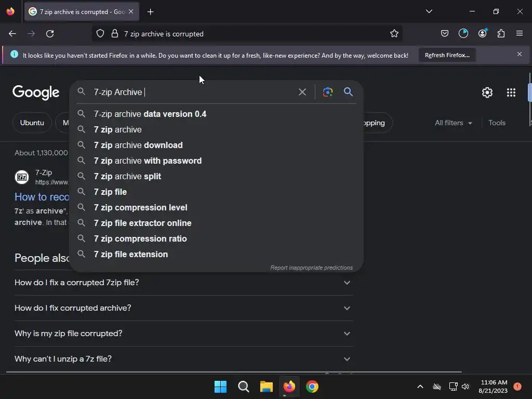Pick suggestion '7 zip archive with password'
This screenshot has height=399, width=532.
[x=217, y=161]
